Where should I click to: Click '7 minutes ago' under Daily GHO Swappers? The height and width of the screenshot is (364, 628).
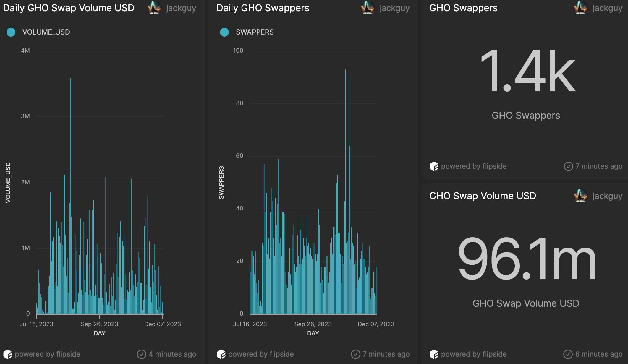pyautogui.click(x=386, y=354)
